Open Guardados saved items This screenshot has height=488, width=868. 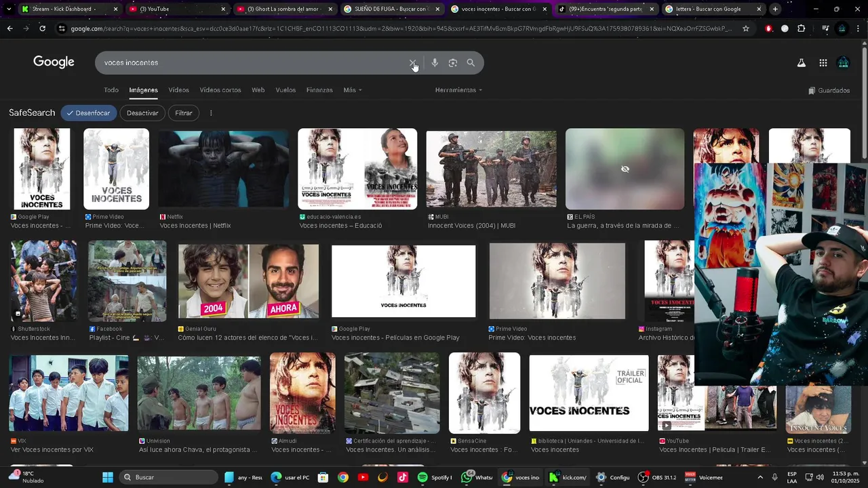(829, 90)
